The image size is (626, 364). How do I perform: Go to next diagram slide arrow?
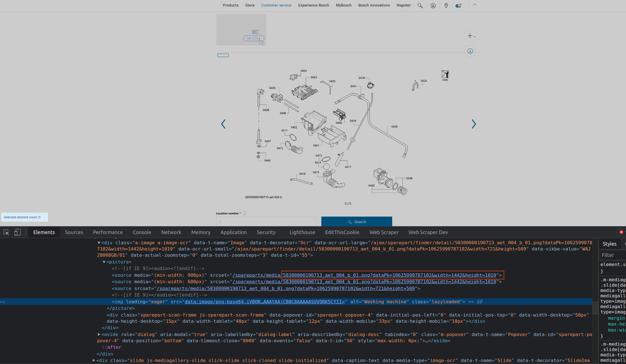click(474, 124)
